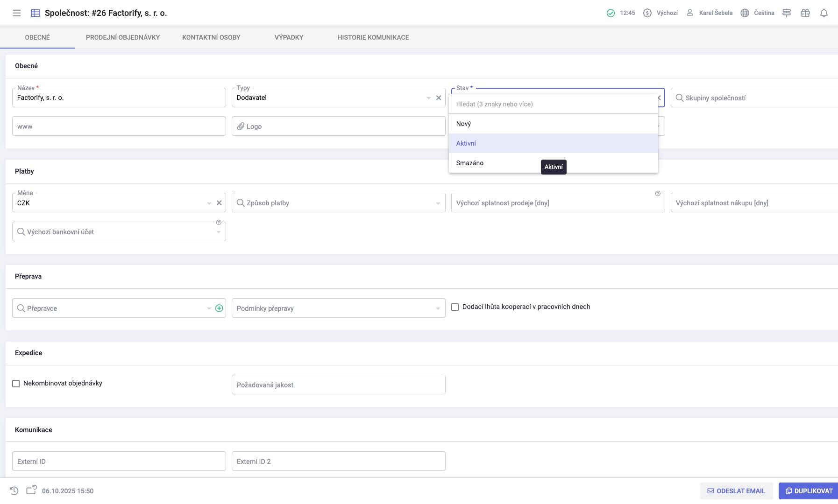838x504 pixels.
Task: Open the hamburger navigation menu
Action: pos(17,13)
